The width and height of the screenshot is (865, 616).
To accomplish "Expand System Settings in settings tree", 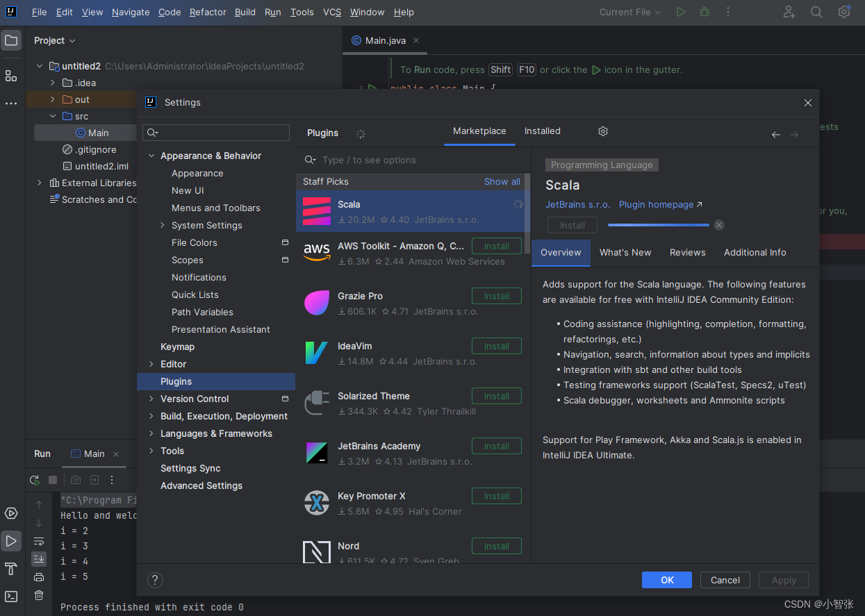I will click(x=163, y=225).
